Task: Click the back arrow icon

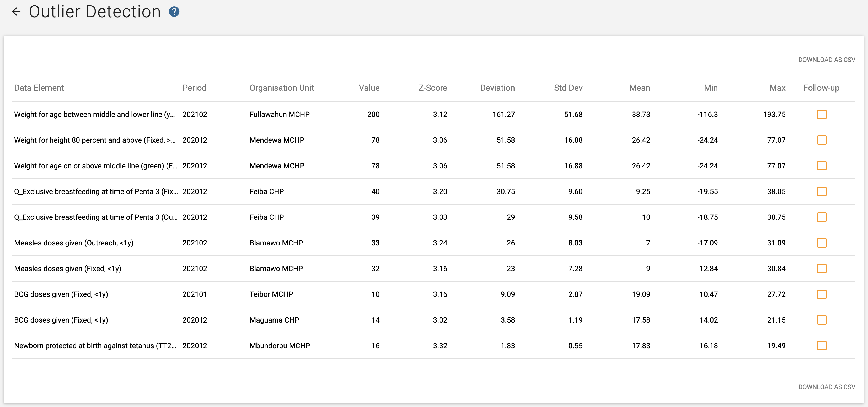Action: point(16,12)
